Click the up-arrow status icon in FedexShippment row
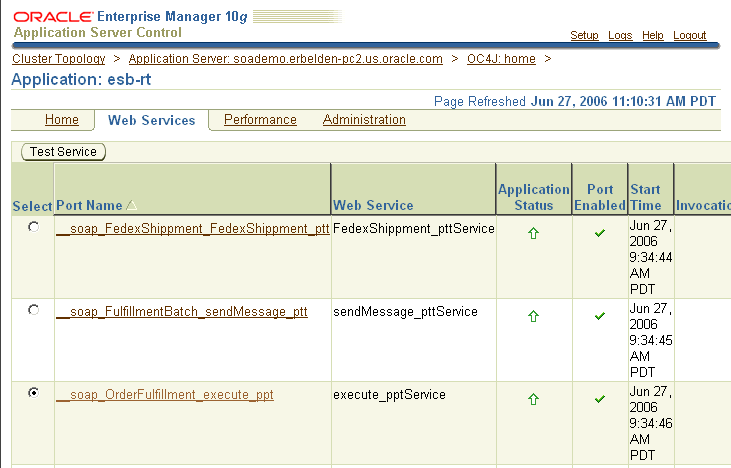 (x=533, y=233)
